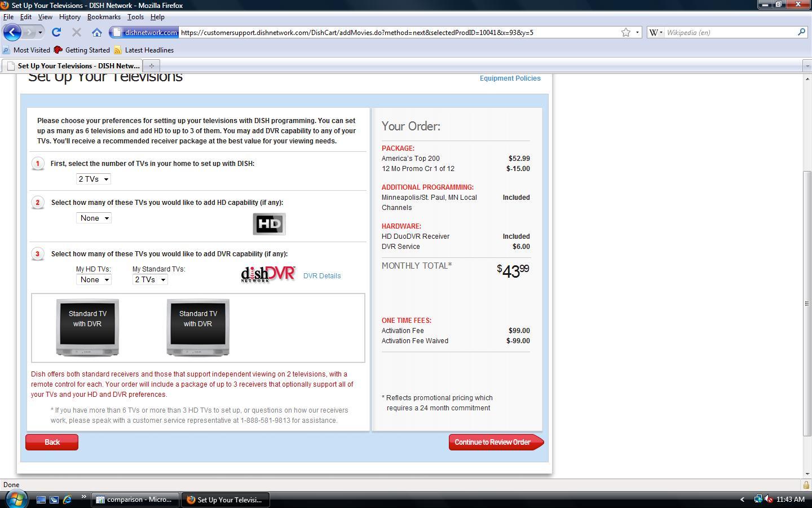Image resolution: width=812 pixels, height=508 pixels.
Task: Open the list all tabs dropdown
Action: click(806, 65)
